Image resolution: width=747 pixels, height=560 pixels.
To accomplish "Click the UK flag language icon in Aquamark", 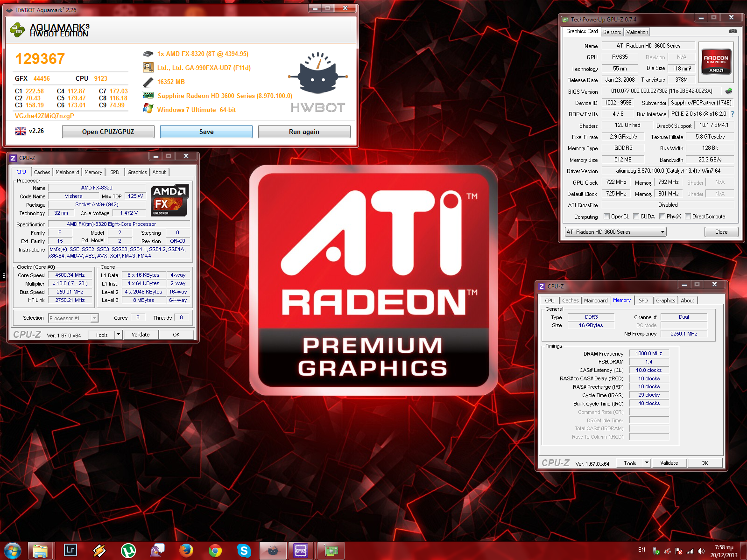I will [21, 131].
